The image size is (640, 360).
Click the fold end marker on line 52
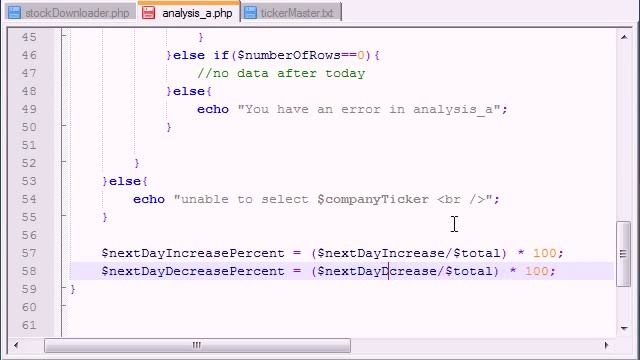point(64,162)
